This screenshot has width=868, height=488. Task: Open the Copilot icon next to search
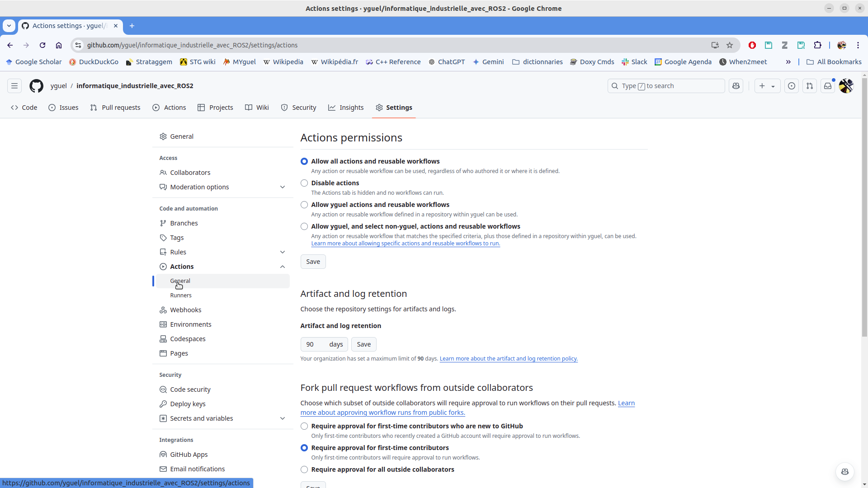point(736,86)
